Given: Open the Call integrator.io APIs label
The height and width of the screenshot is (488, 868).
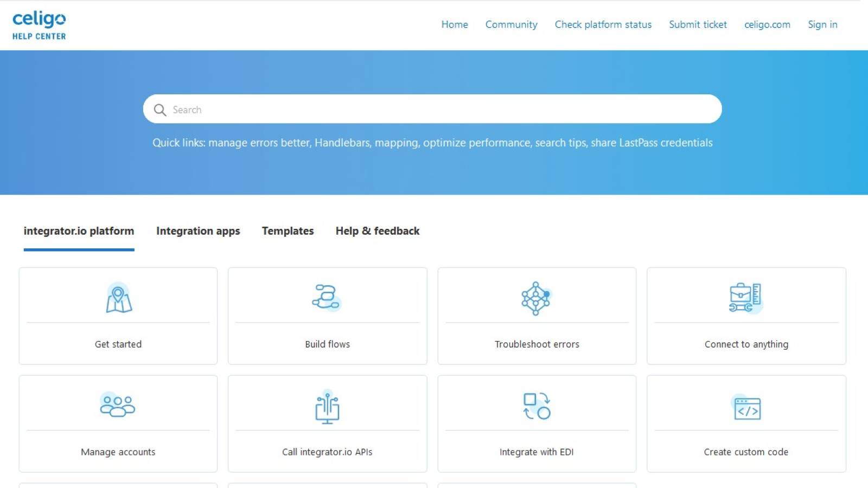Looking at the screenshot, I should tap(327, 452).
